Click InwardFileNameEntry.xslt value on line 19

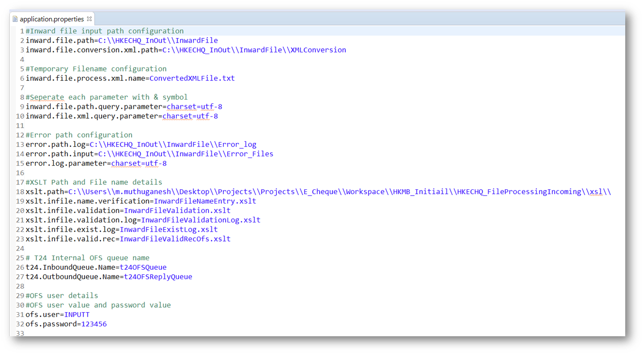[205, 201]
